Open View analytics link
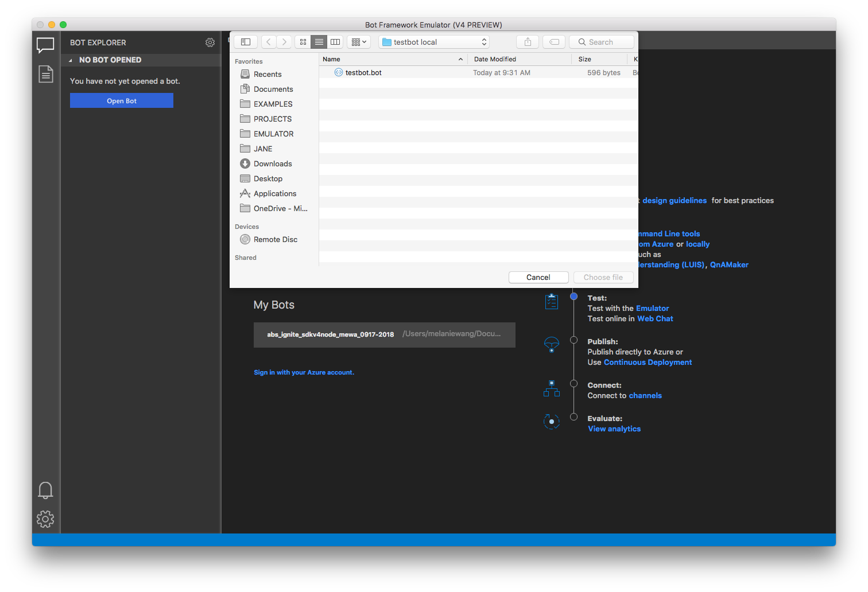868x592 pixels. (614, 429)
